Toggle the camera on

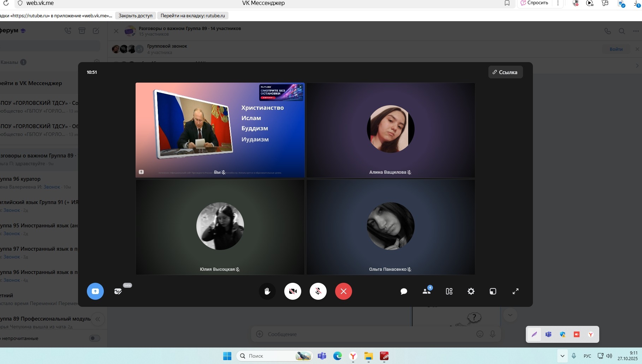click(x=292, y=291)
